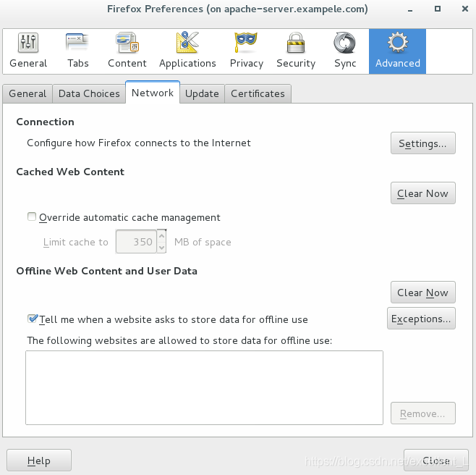Uncheck Tell me when website asks to store data

[32, 319]
